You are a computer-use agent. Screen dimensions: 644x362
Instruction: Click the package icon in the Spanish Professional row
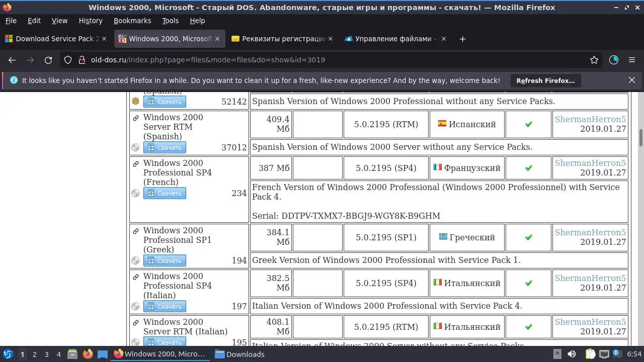pyautogui.click(x=135, y=102)
